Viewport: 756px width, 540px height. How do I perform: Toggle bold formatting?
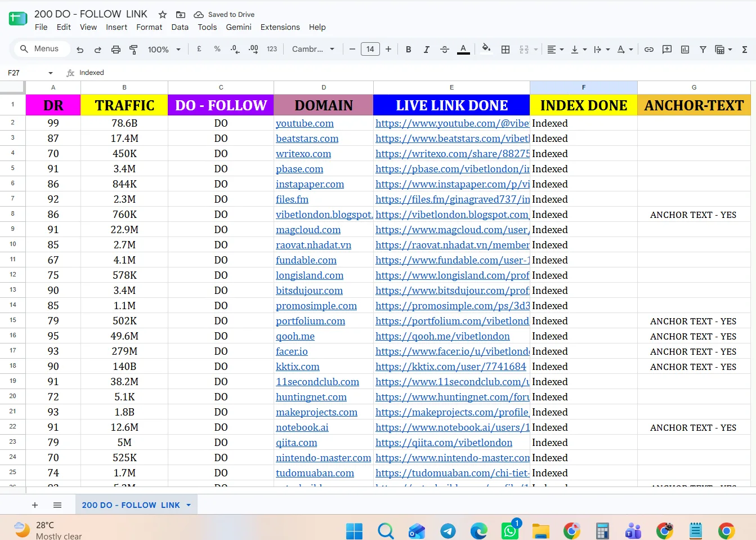point(409,50)
